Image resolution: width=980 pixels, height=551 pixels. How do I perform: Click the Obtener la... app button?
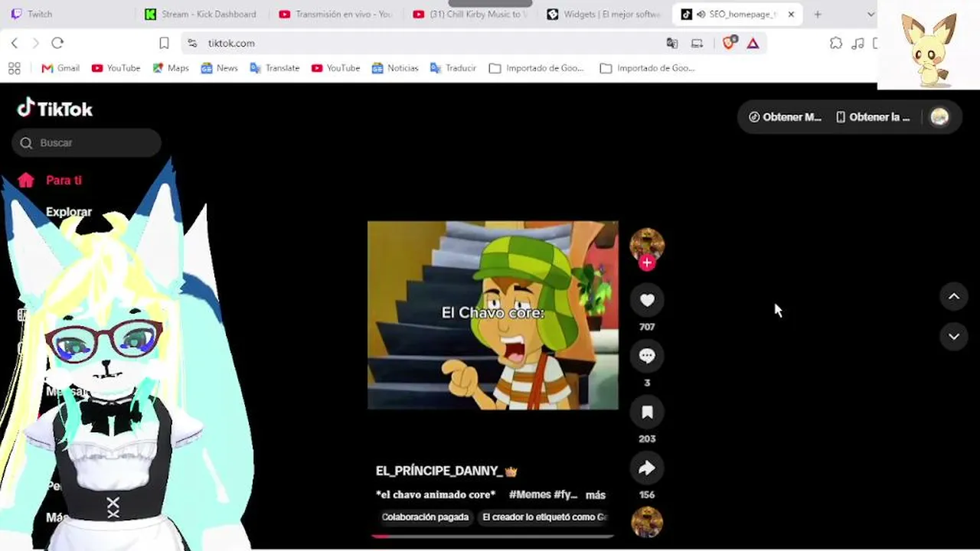(873, 117)
